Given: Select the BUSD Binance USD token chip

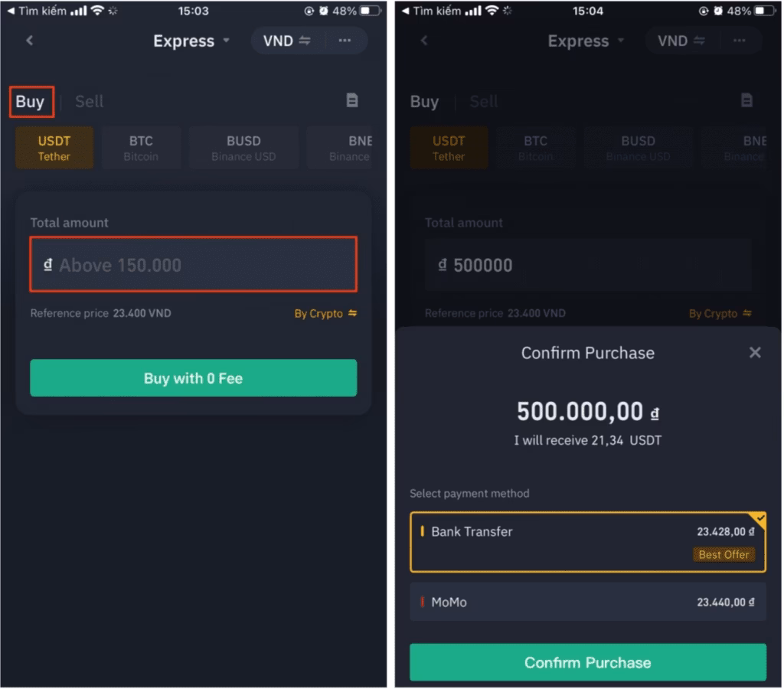Looking at the screenshot, I should 243,147.
